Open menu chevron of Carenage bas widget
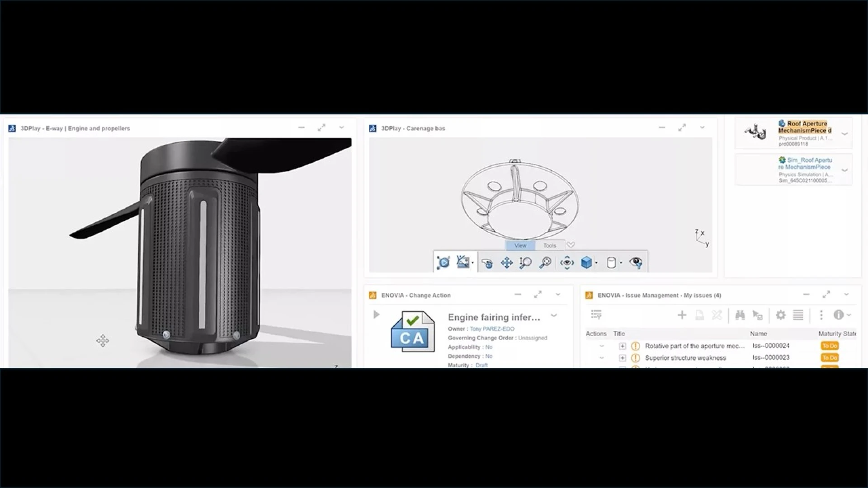The height and width of the screenshot is (488, 868). coord(702,128)
